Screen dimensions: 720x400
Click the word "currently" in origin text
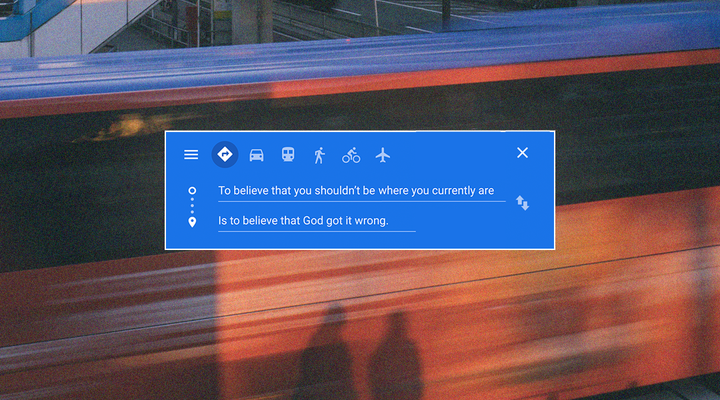447,190
